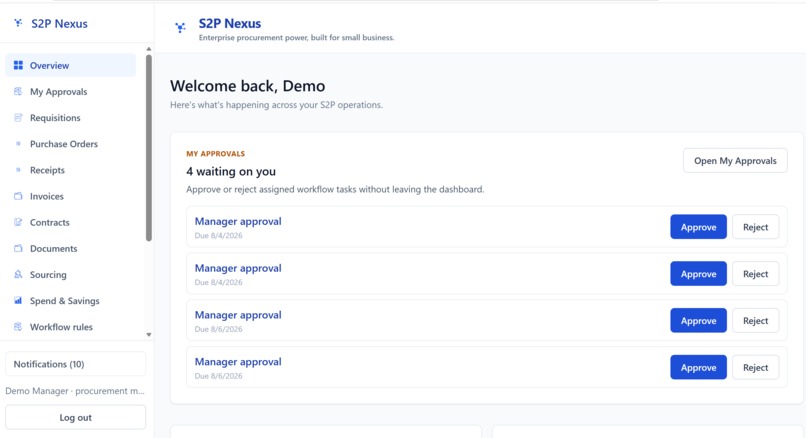
Task: Click the Overview grid icon in sidebar
Action: click(18, 65)
